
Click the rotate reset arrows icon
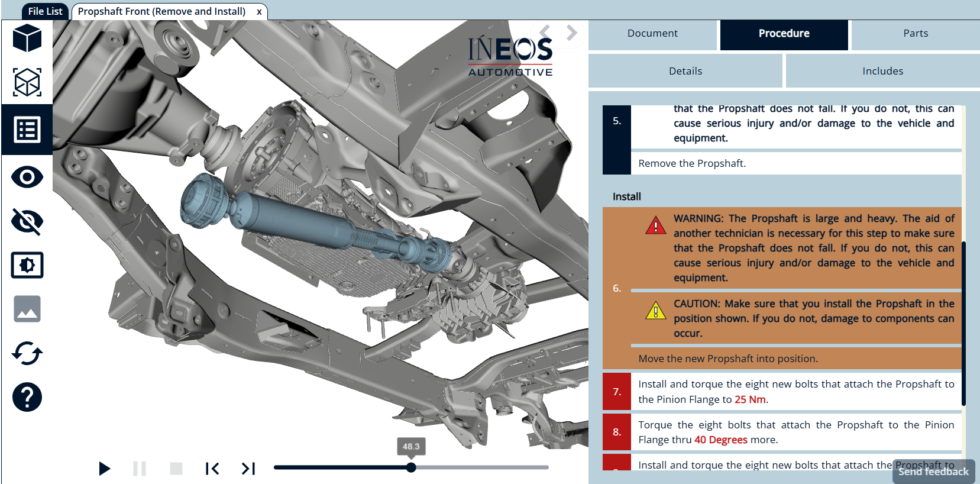(27, 354)
